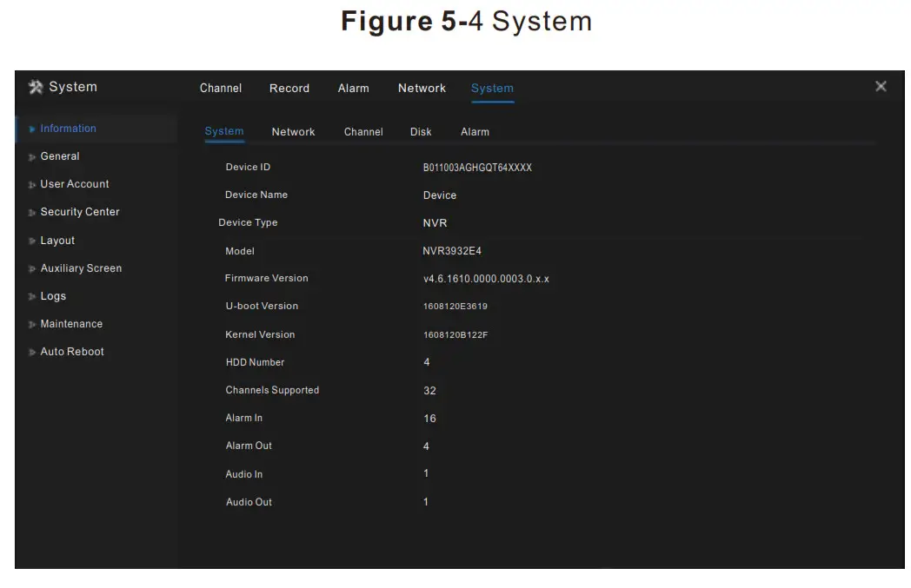Switch to the Disk information sub-tab
This screenshot has height=588, width=911.
coord(421,131)
